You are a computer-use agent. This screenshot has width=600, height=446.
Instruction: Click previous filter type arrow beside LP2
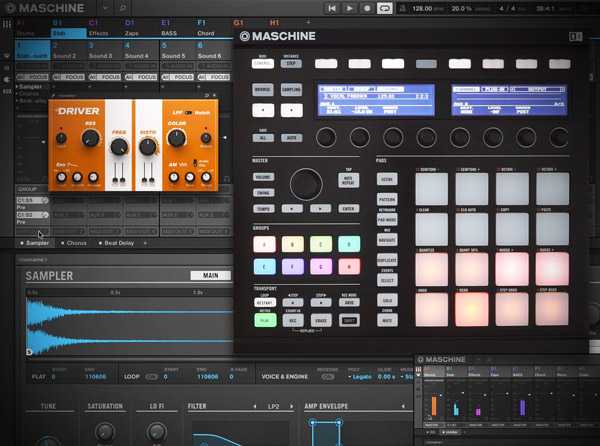(x=255, y=406)
